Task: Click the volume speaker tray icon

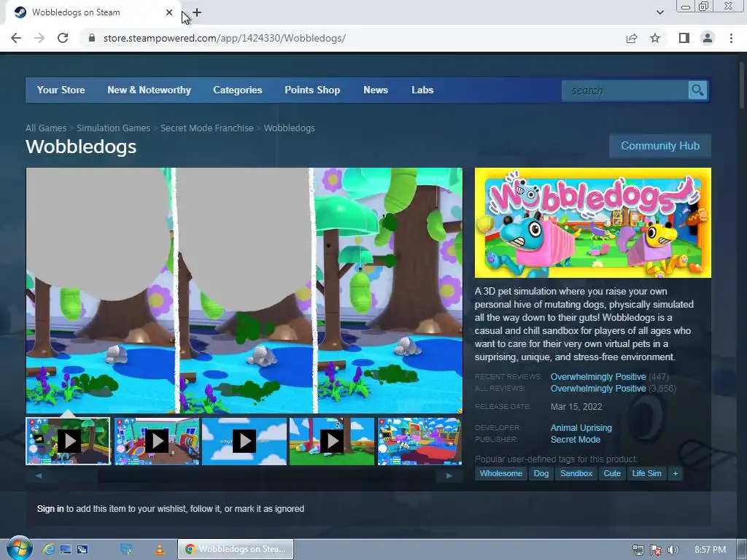Action: (673, 550)
